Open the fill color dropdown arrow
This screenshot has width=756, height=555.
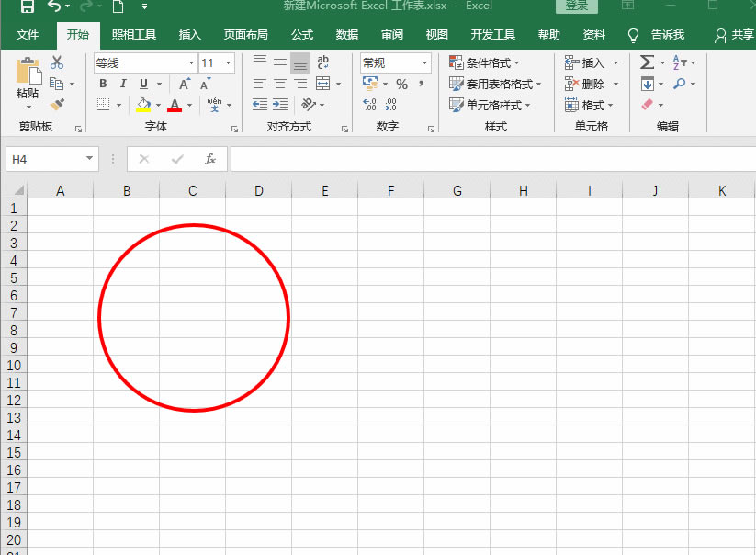coord(158,105)
